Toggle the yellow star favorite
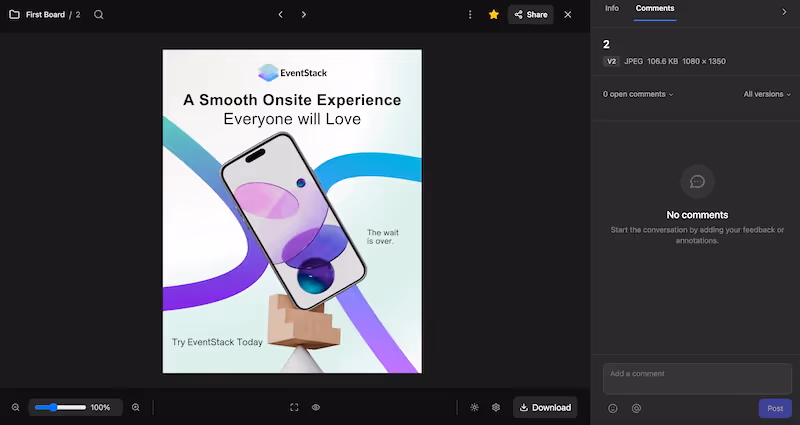The height and width of the screenshot is (425, 800). [493, 14]
